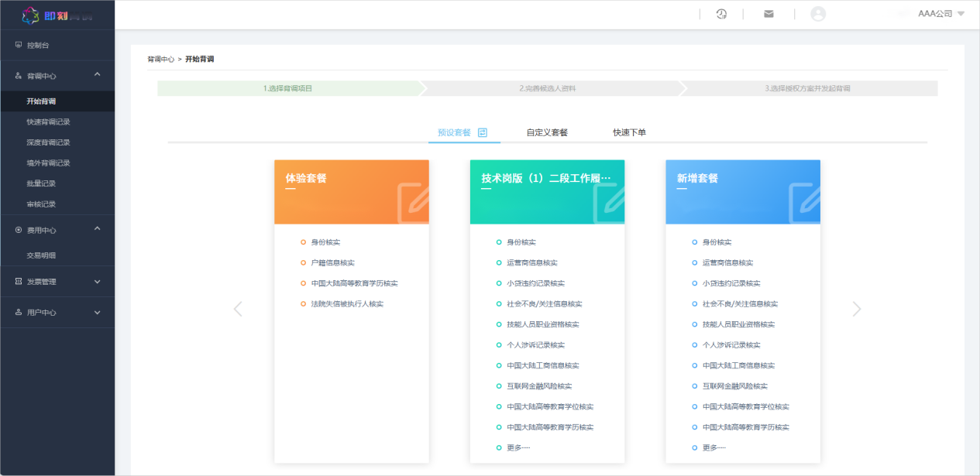Expand the 发票管理 sidebar menu
The image size is (980, 476).
tap(97, 282)
